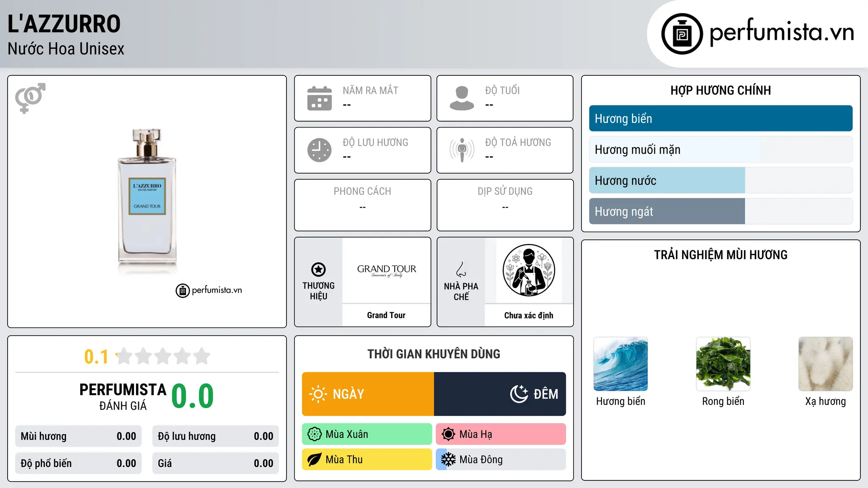Click the flower icon beside Mùa Xuân
This screenshot has width=868, height=488.
[x=314, y=434]
